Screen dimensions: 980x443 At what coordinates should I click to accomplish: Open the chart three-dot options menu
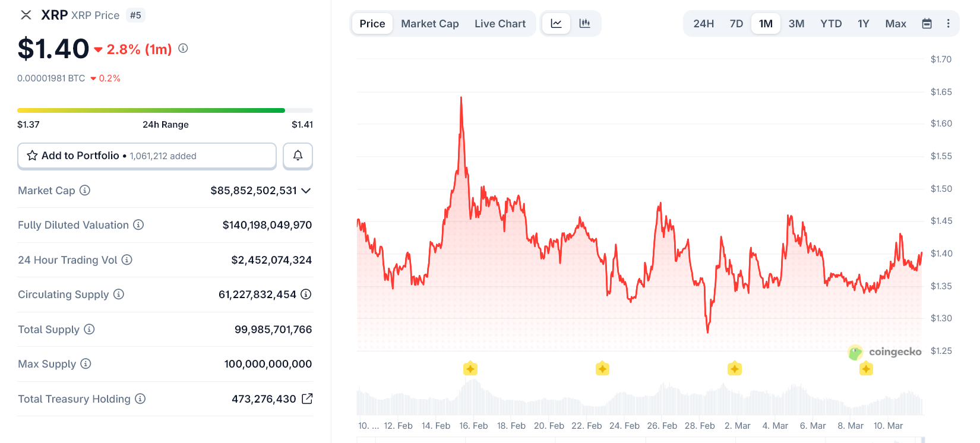(948, 24)
